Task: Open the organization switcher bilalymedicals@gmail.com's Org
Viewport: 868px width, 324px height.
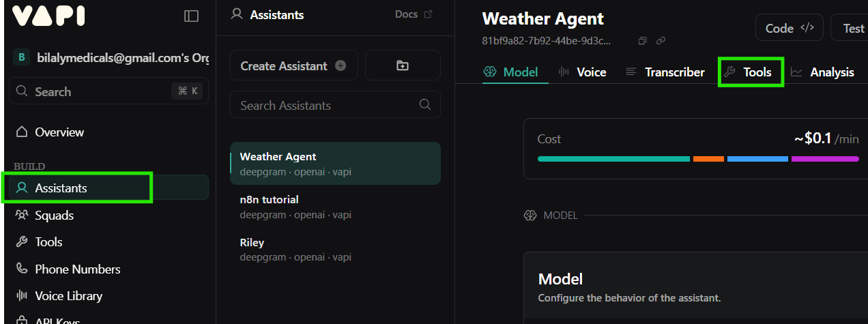Action: (x=111, y=58)
